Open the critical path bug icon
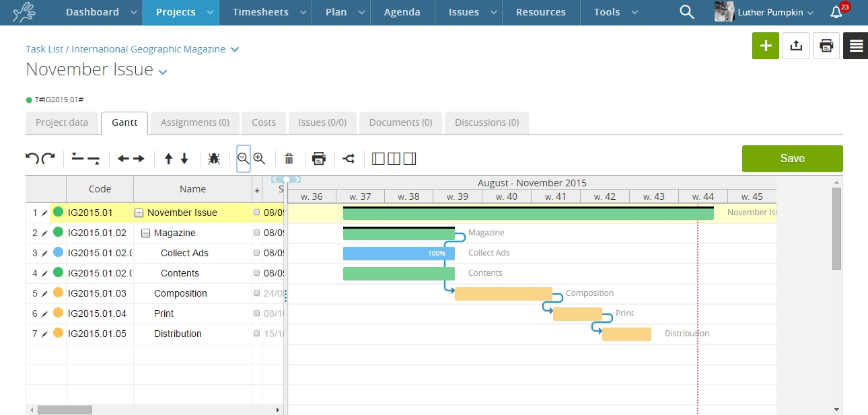The width and height of the screenshot is (868, 415). [214, 158]
